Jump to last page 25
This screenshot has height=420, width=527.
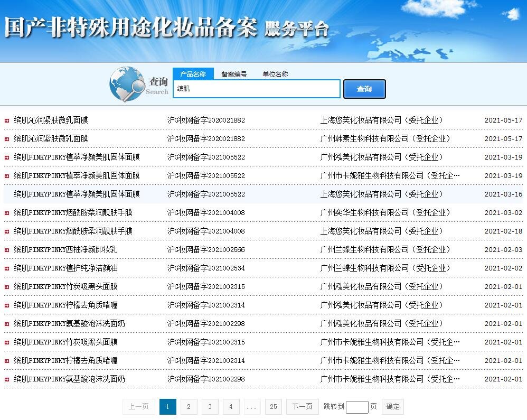coord(273,407)
